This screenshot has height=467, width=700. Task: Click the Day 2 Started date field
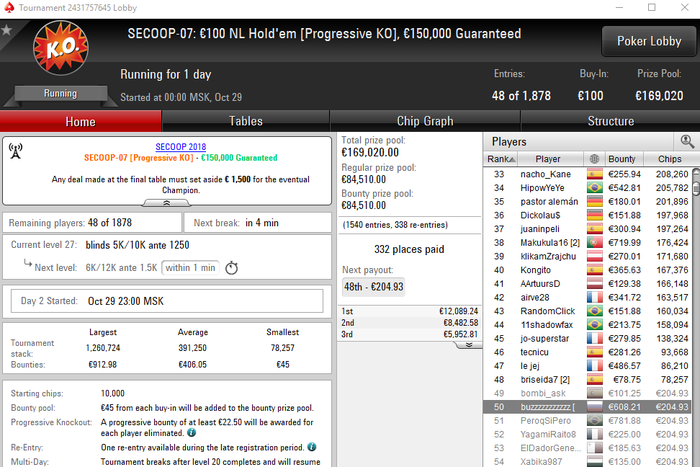click(x=167, y=301)
